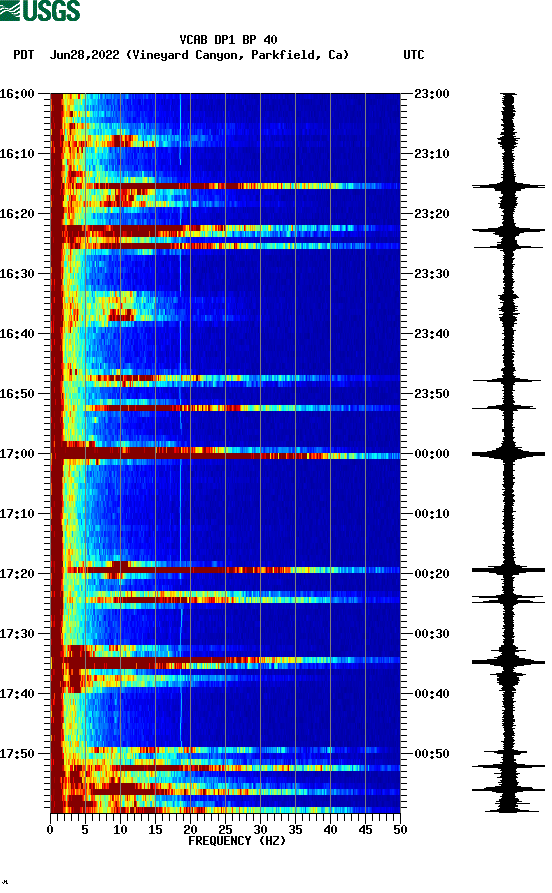Click the 16:00 time label
Image resolution: width=552 pixels, height=893 pixels.
point(17,93)
